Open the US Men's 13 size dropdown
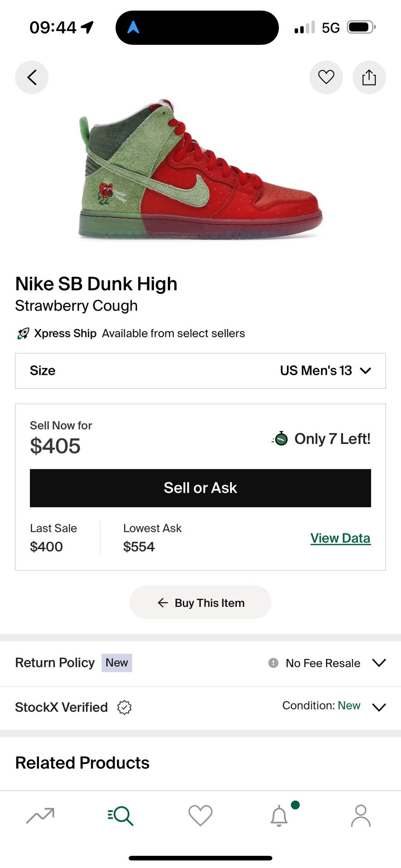401x868 pixels. tap(326, 371)
